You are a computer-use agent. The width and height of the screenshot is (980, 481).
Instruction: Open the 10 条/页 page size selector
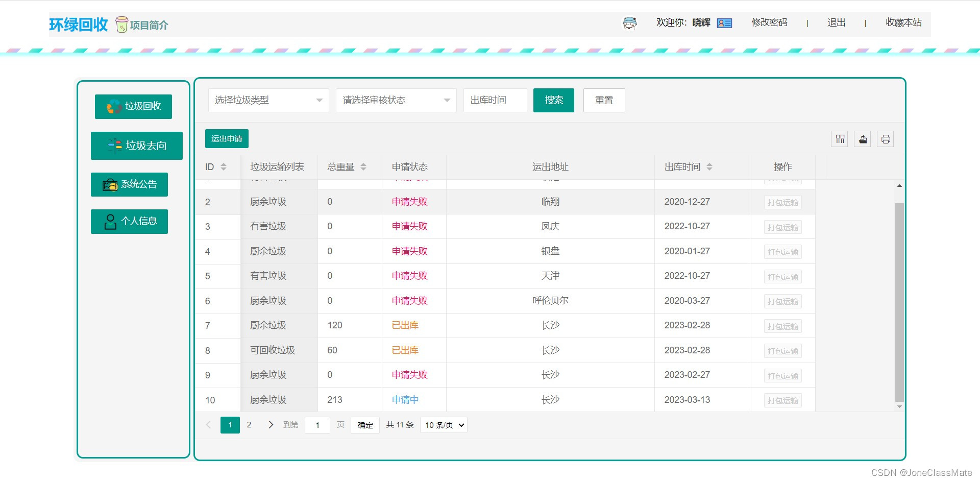444,425
